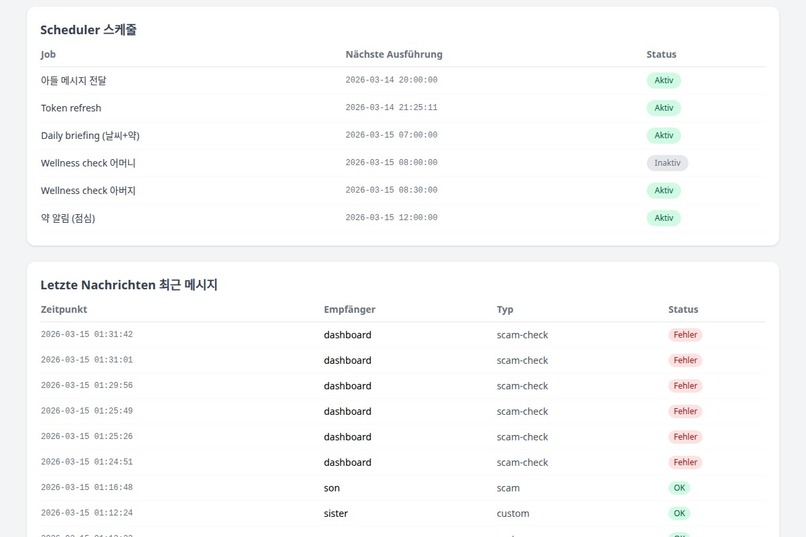Click the OK badge in the sister row

pos(679,513)
